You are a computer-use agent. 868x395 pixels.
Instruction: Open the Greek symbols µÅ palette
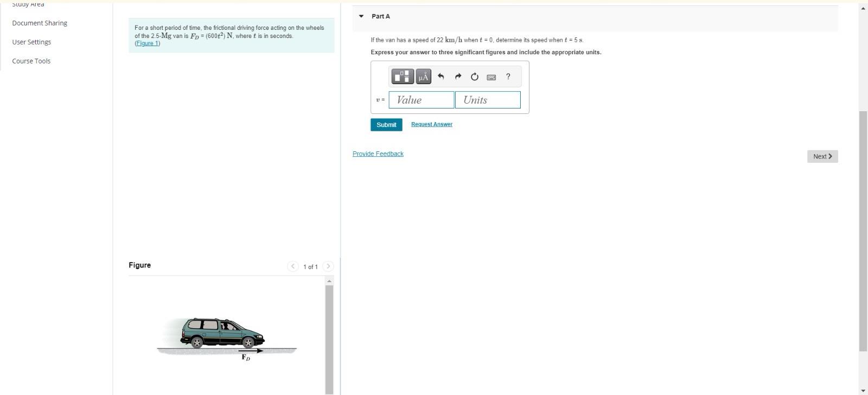(424, 77)
